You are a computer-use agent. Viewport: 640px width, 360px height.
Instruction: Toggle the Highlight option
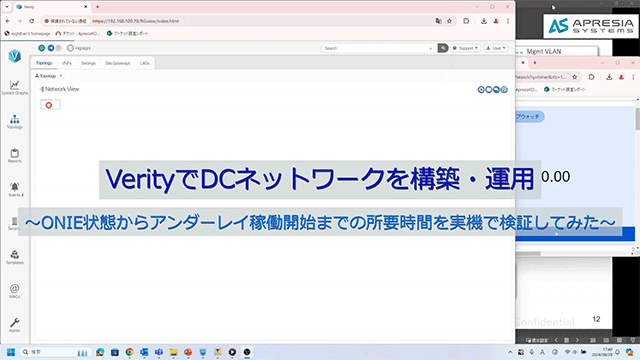(79, 48)
